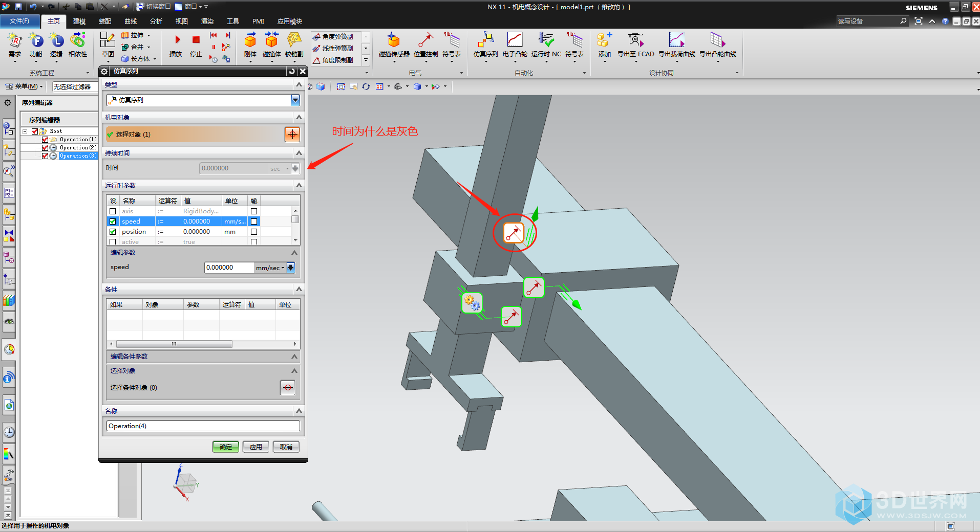Viewport: 980px width, 532px height.
Task: Toggle Operation(1) checkbox in sequence editor
Action: [45, 140]
